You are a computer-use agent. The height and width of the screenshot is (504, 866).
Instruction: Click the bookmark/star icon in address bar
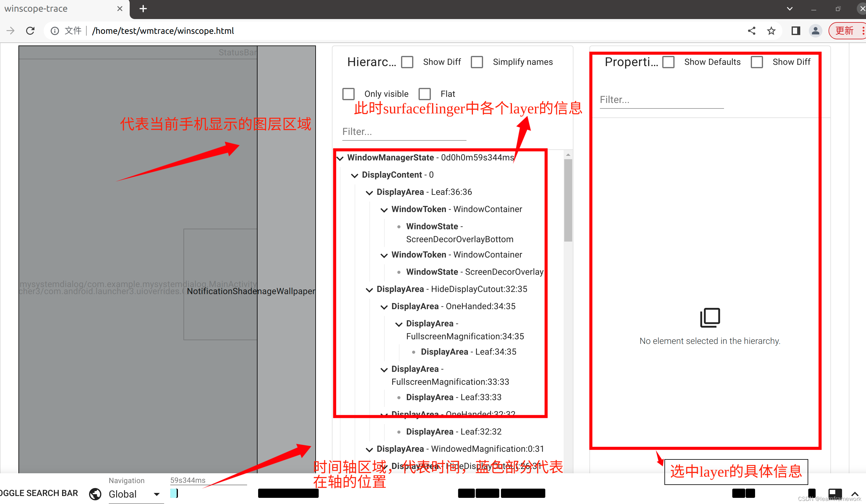coord(773,31)
